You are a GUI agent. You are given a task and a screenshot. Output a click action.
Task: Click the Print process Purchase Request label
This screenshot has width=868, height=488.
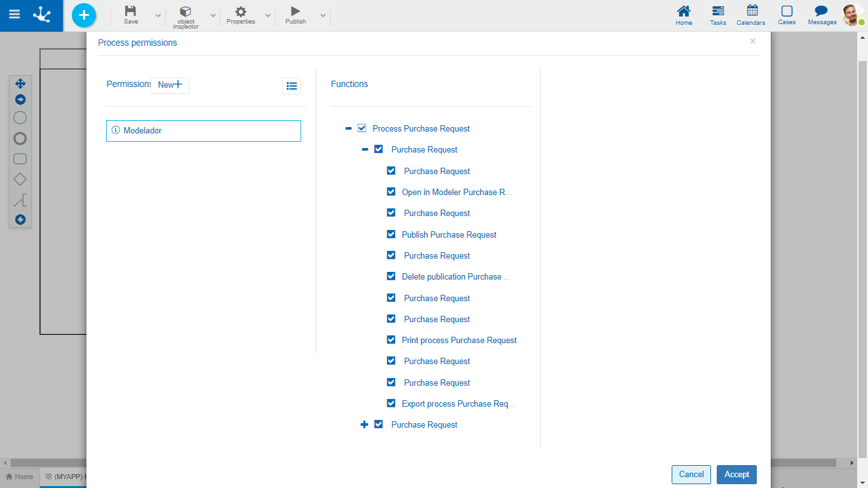[x=459, y=340]
